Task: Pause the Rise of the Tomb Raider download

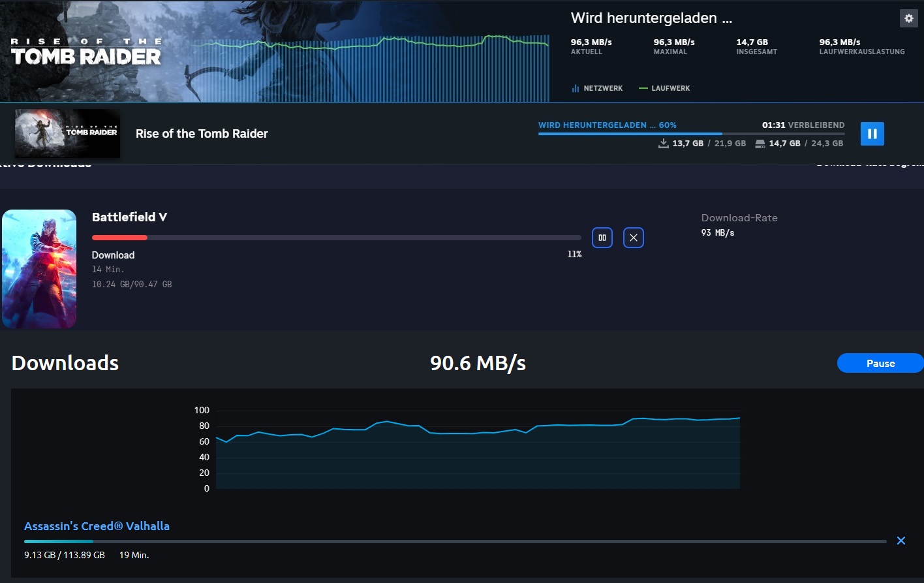Action: (x=872, y=134)
